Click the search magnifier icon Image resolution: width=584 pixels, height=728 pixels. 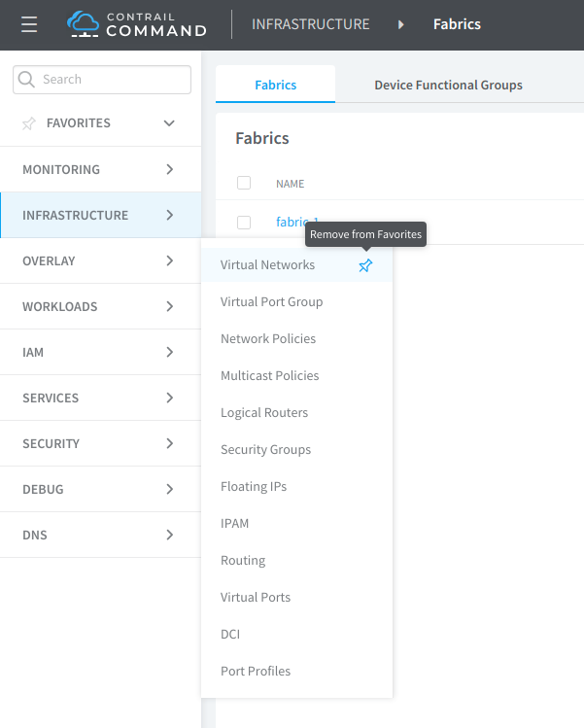[x=26, y=80]
